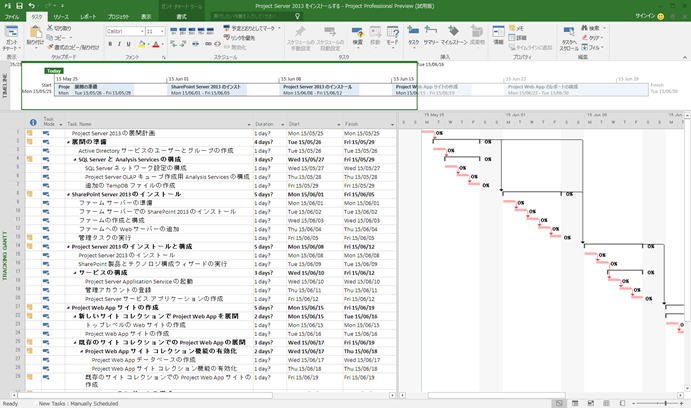Click the Outdent task green arrow icon
The image size is (691, 408).
173,44
